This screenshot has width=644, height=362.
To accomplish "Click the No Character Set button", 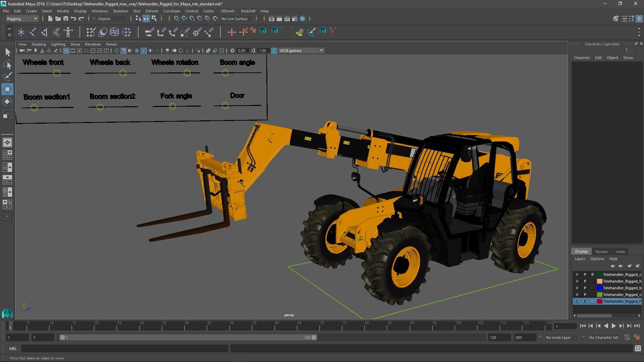I will (x=603, y=338).
